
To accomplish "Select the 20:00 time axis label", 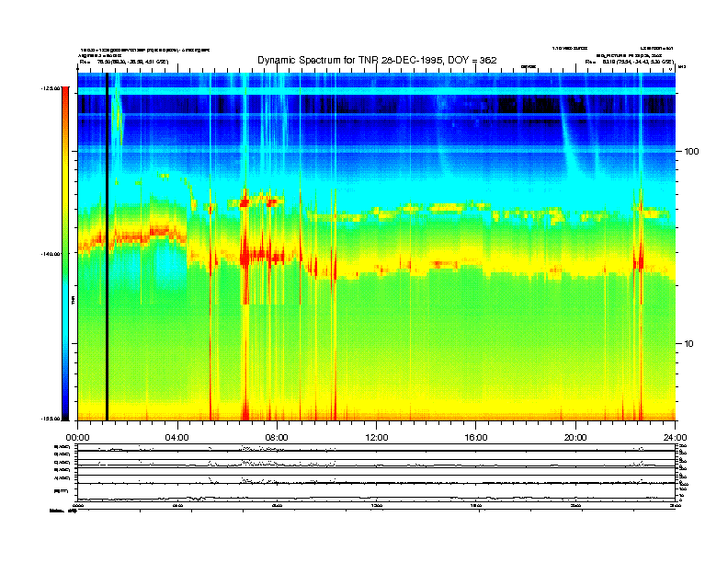I will 575,438.
